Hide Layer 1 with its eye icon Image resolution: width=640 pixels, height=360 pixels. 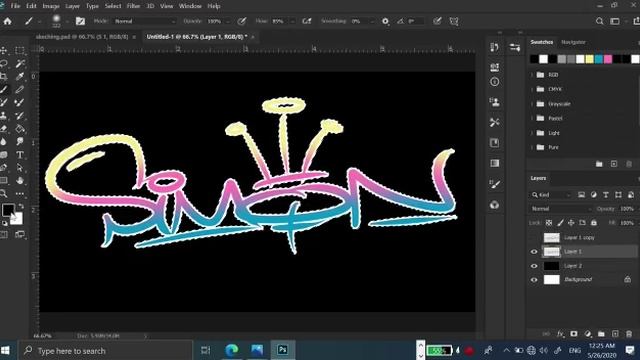pos(534,252)
